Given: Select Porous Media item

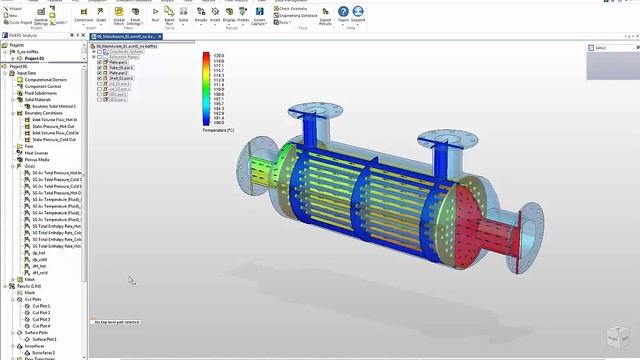Looking at the screenshot, I should 33,160.
